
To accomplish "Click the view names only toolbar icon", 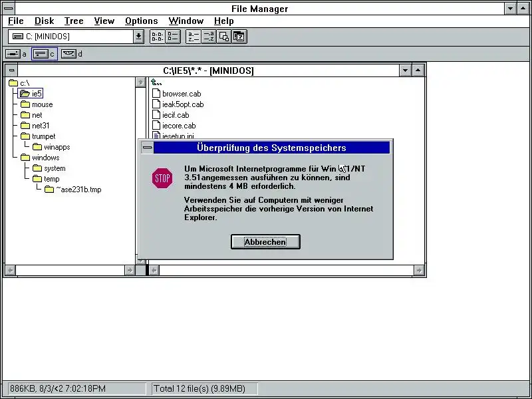I will pos(157,37).
